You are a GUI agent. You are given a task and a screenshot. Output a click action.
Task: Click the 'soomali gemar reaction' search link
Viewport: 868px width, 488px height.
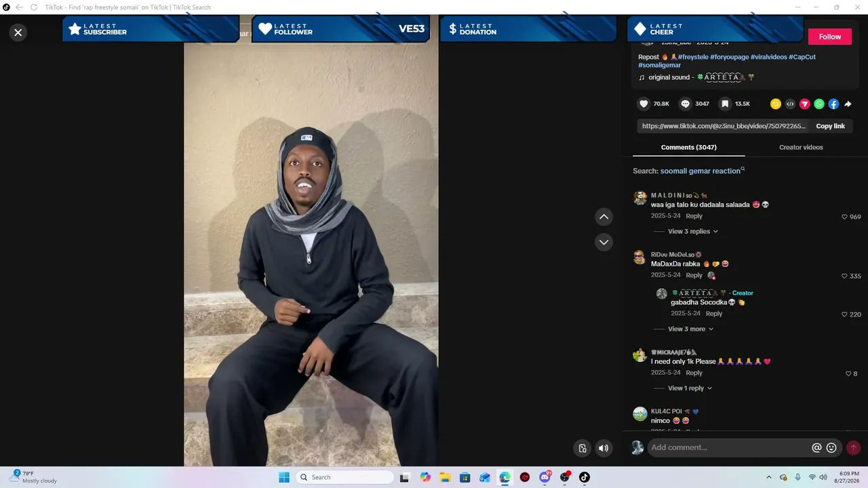701,171
